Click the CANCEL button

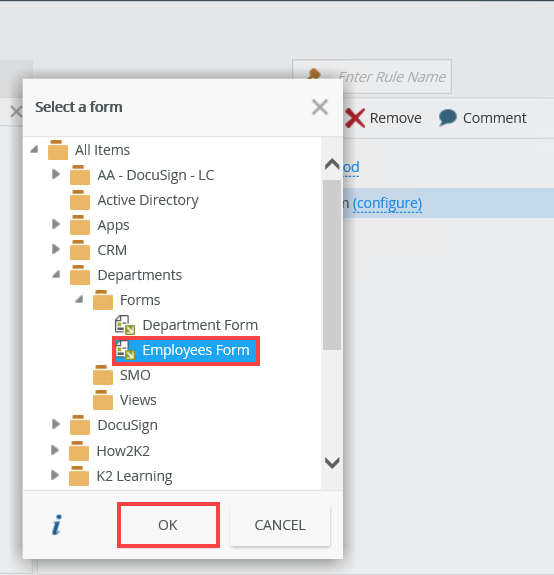[x=280, y=525]
